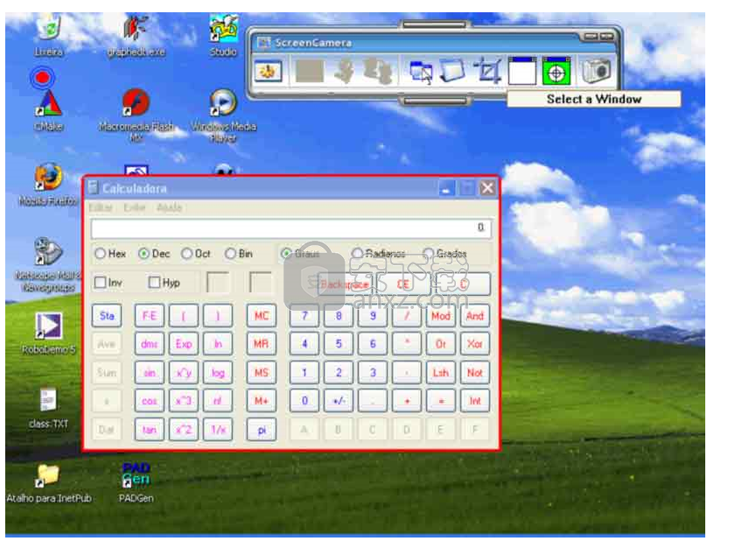Viewport: 756px width, 555px height.
Task: Select the Windows Media Player desktop icon
Action: tap(223, 116)
